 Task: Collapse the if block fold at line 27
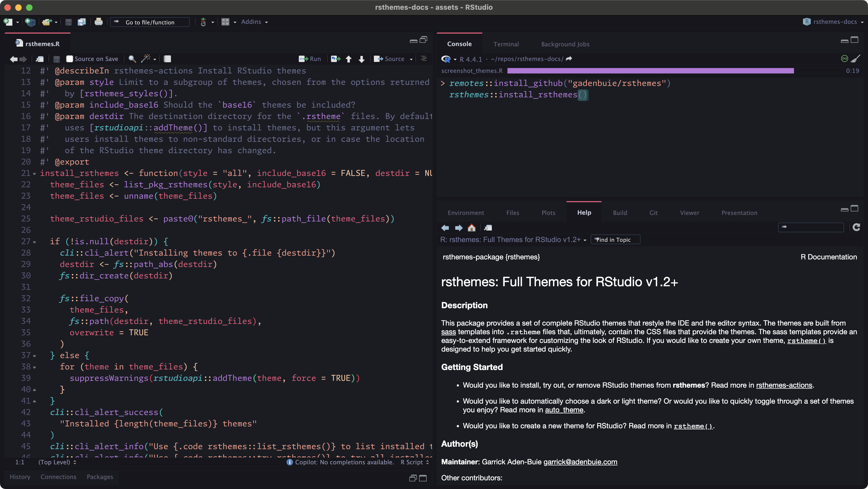tap(34, 242)
